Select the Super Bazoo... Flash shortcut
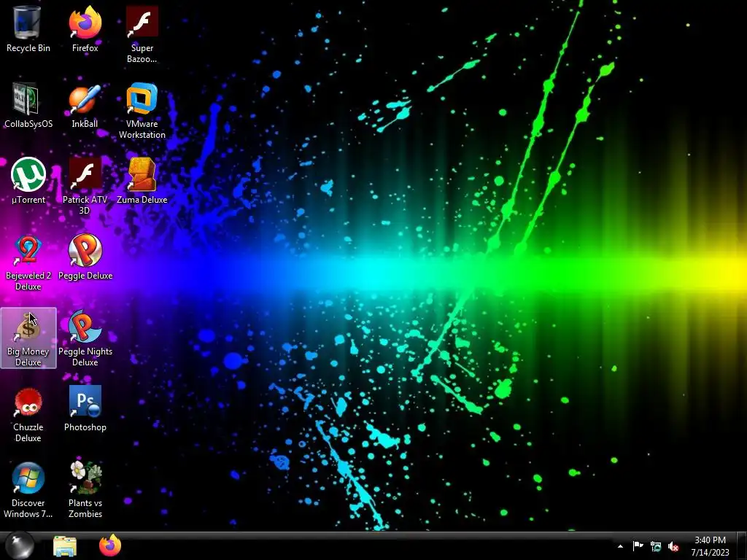This screenshot has height=560, width=747. pyautogui.click(x=142, y=35)
